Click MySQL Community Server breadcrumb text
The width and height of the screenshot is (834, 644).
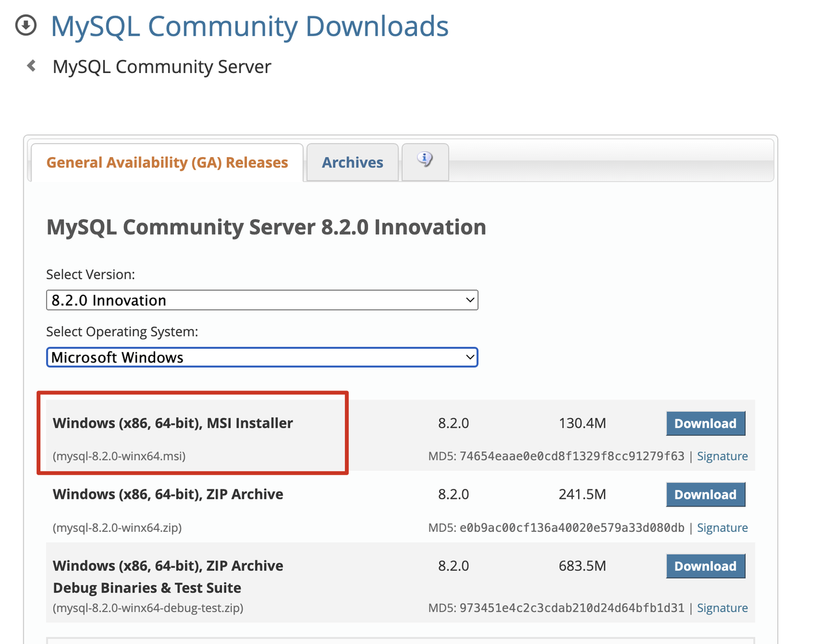(x=162, y=66)
